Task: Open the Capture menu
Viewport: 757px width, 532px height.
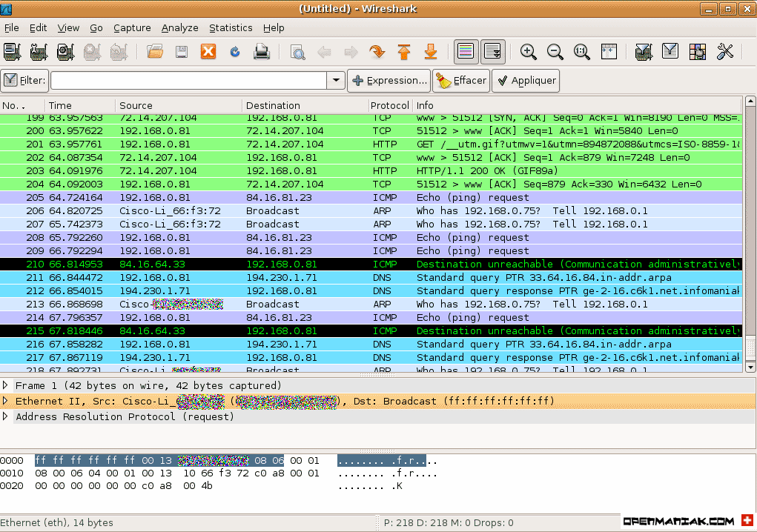Action: tap(132, 27)
